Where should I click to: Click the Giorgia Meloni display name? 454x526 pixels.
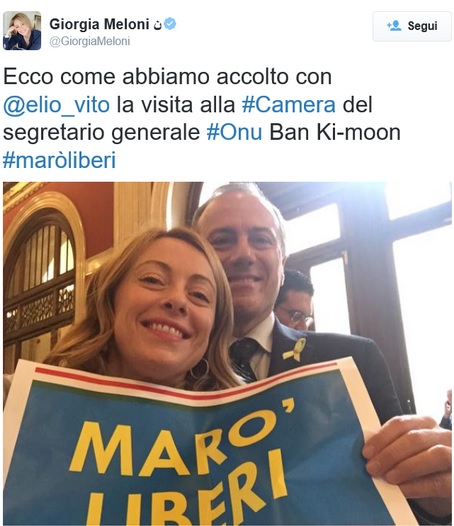click(x=99, y=24)
